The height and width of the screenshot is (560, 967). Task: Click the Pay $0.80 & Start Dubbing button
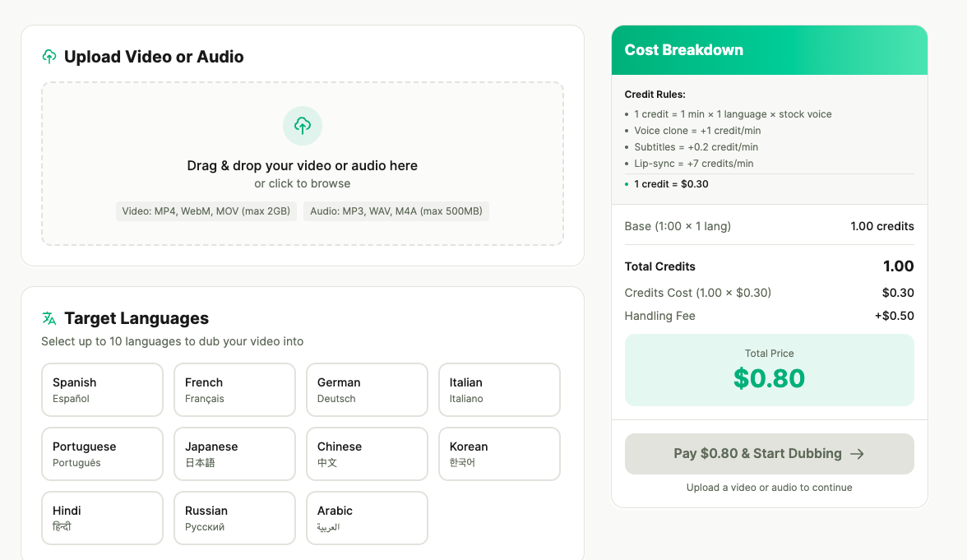[769, 453]
